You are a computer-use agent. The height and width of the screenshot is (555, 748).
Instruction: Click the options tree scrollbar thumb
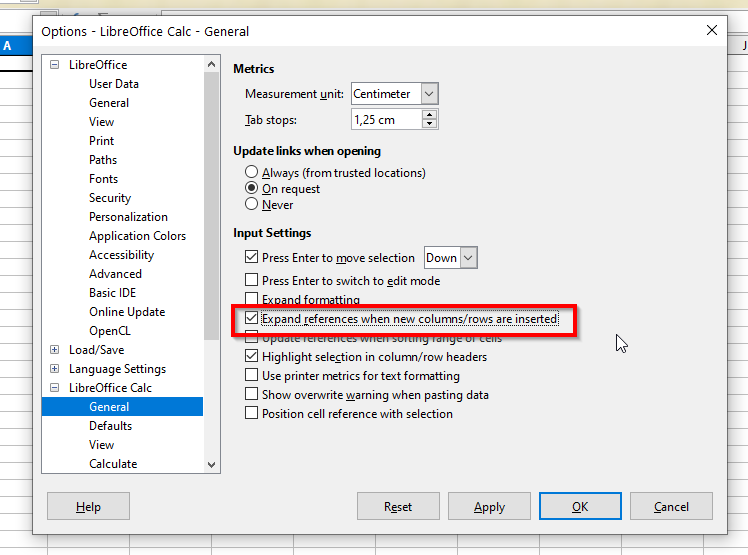coord(211,206)
